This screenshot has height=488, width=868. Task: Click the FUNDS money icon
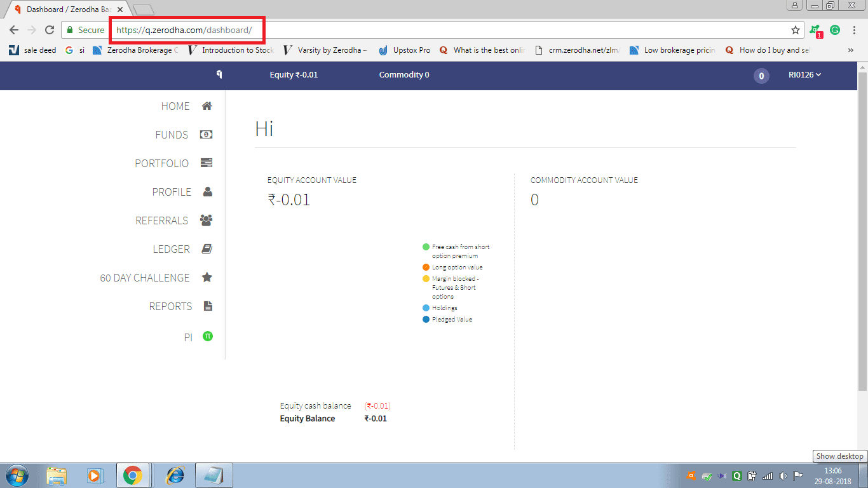(207, 135)
